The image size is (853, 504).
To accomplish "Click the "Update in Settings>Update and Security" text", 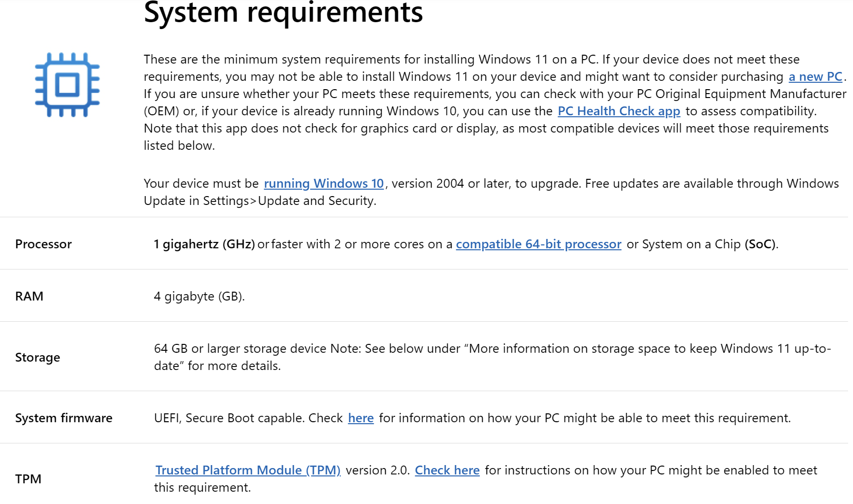I will pyautogui.click(x=259, y=201).
